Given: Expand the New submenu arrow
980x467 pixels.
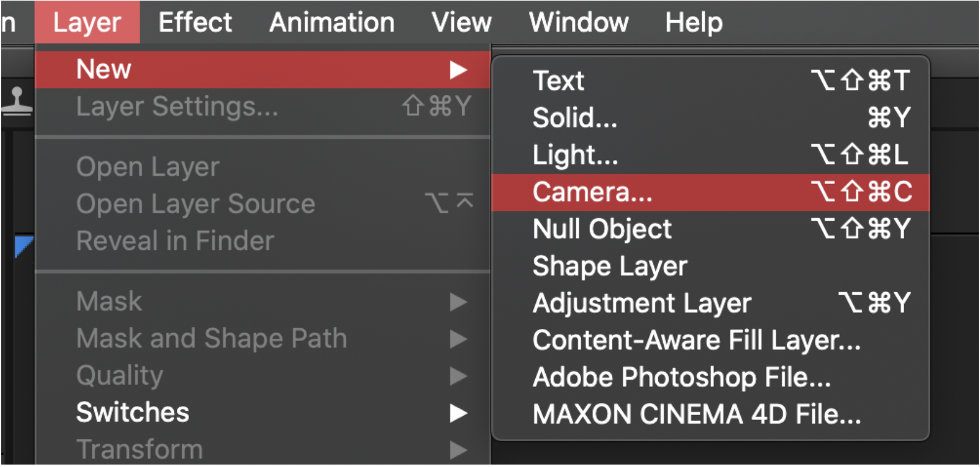Looking at the screenshot, I should coord(458,70).
